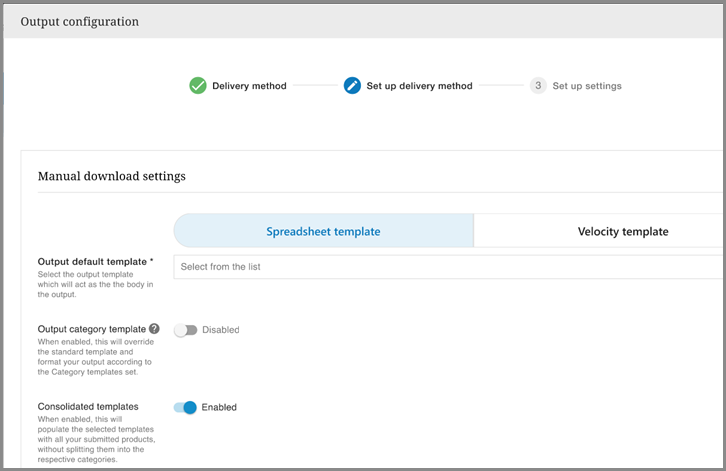Screen dimensions: 726x471
Task: Click the blue pencil step icon
Action: [352, 86]
